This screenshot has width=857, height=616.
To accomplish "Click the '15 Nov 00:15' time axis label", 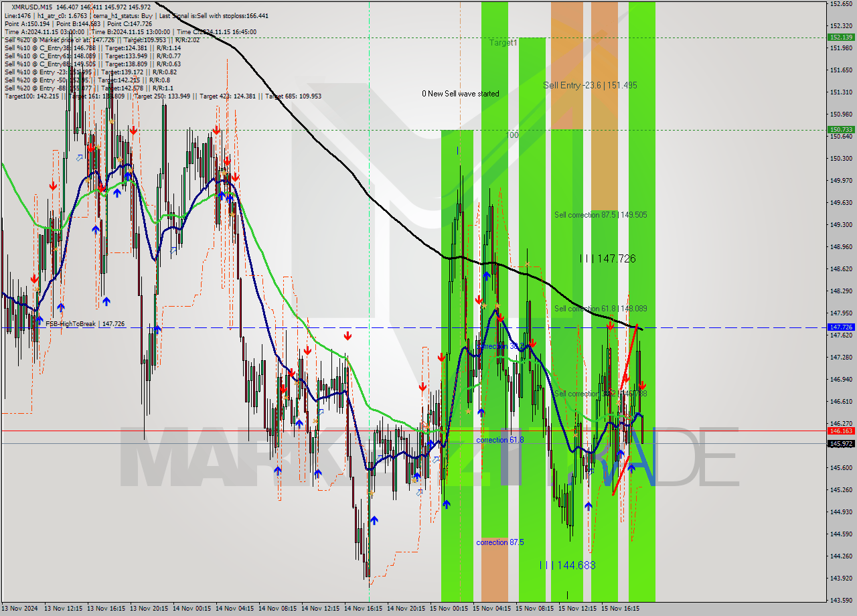I will click(449, 609).
